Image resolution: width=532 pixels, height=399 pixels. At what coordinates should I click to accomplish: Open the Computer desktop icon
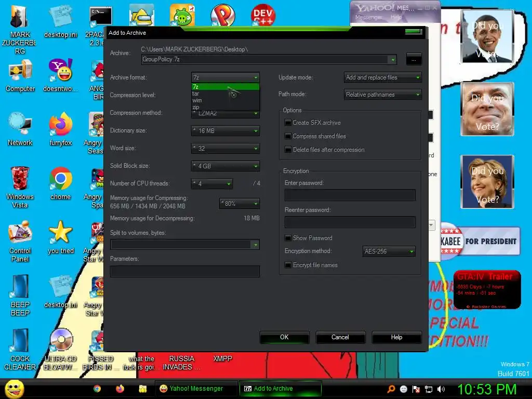click(20, 75)
